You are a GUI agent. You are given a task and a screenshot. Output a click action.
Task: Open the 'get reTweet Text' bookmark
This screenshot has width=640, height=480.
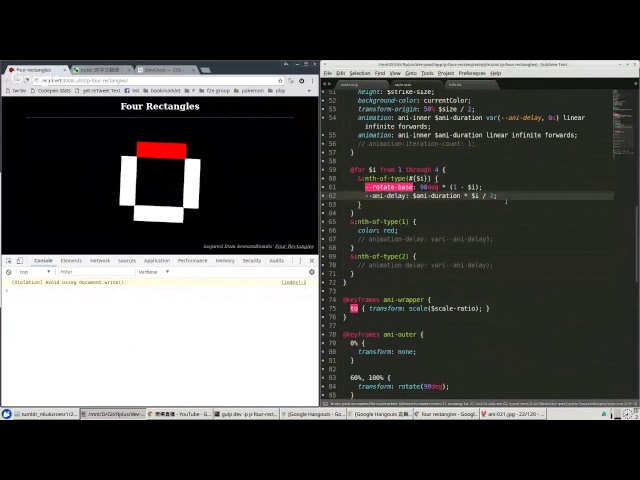pos(98,91)
